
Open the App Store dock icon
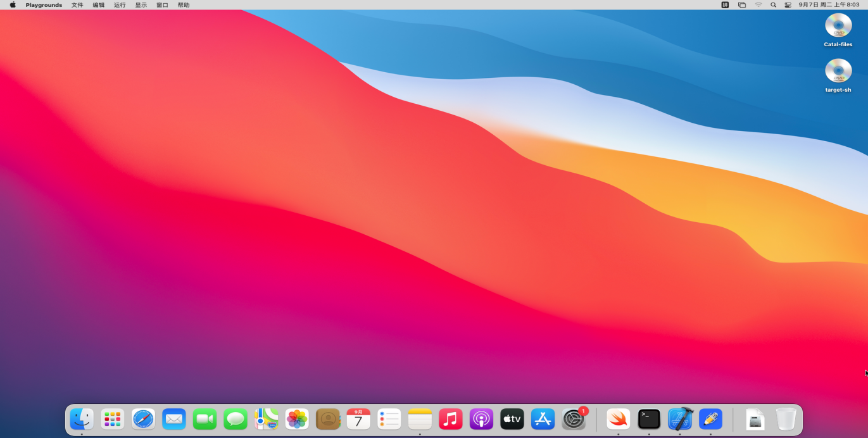(543, 419)
